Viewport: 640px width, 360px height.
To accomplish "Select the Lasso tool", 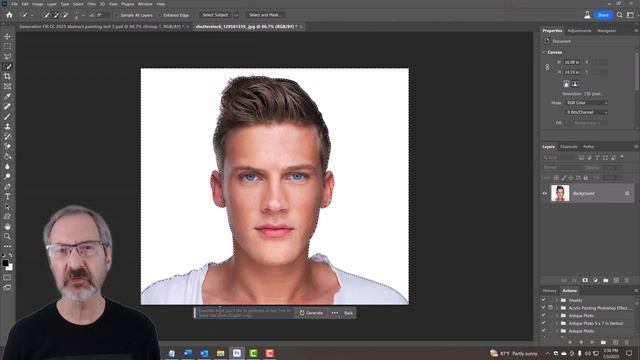I will (x=7, y=56).
